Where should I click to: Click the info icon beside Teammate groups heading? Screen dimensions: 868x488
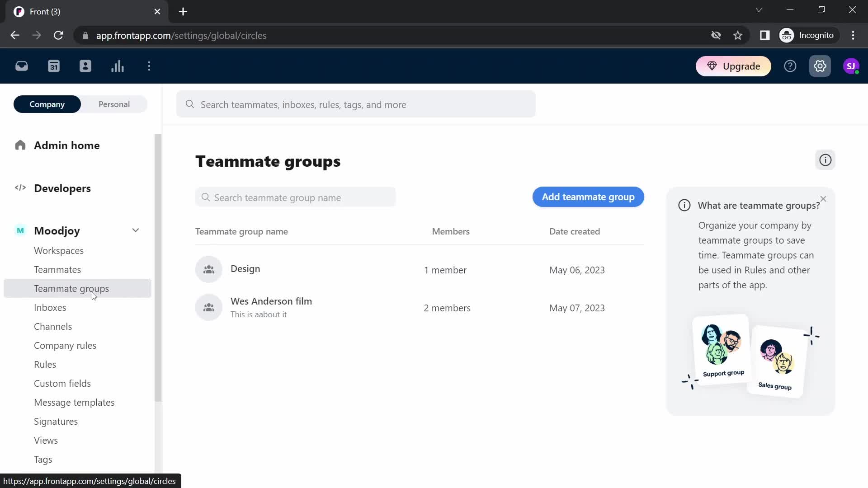pyautogui.click(x=826, y=160)
